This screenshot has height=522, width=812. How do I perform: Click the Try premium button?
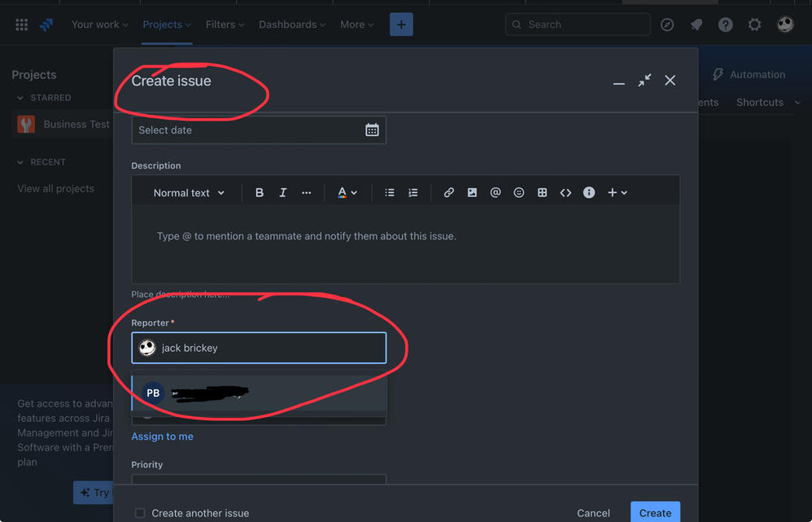coord(94,493)
